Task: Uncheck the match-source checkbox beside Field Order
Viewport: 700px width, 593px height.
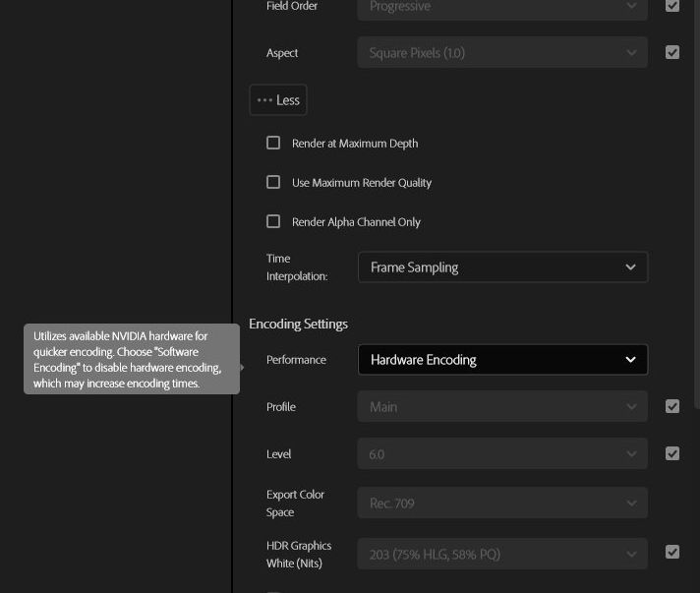Action: [672, 6]
